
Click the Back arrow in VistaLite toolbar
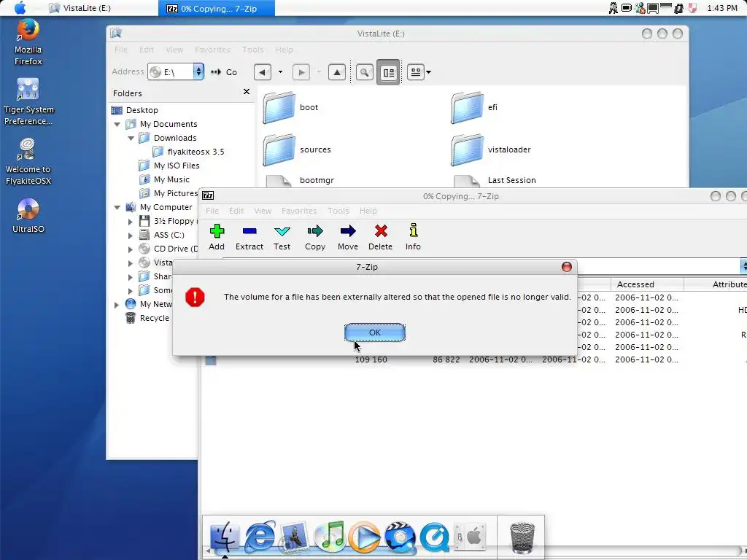pos(263,72)
